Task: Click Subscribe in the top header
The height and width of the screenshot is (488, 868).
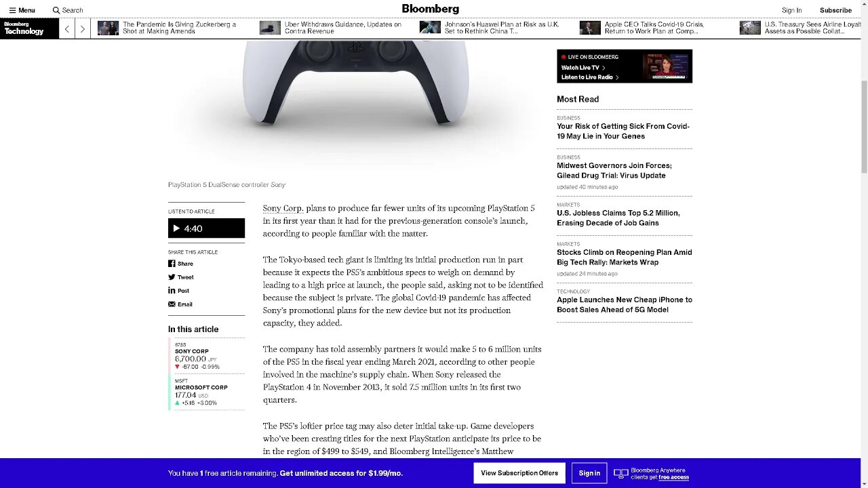Action: coord(835,10)
